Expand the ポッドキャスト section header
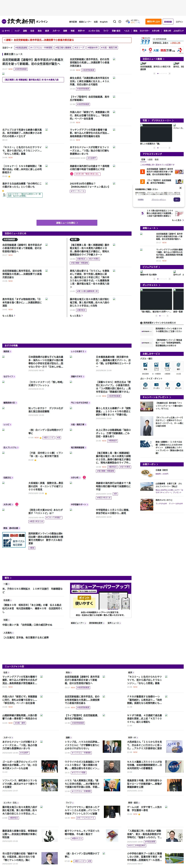 click(162, 285)
